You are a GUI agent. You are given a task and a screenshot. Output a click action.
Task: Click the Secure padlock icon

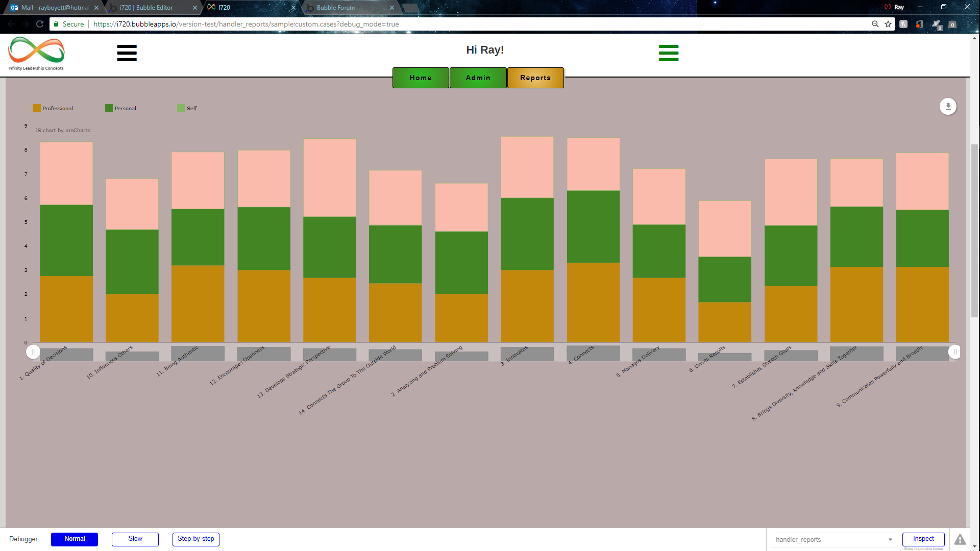(57, 24)
